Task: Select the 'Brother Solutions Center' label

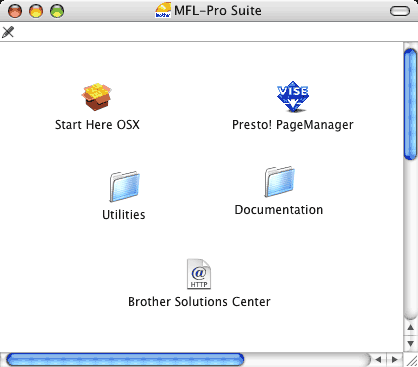Action: click(x=199, y=302)
